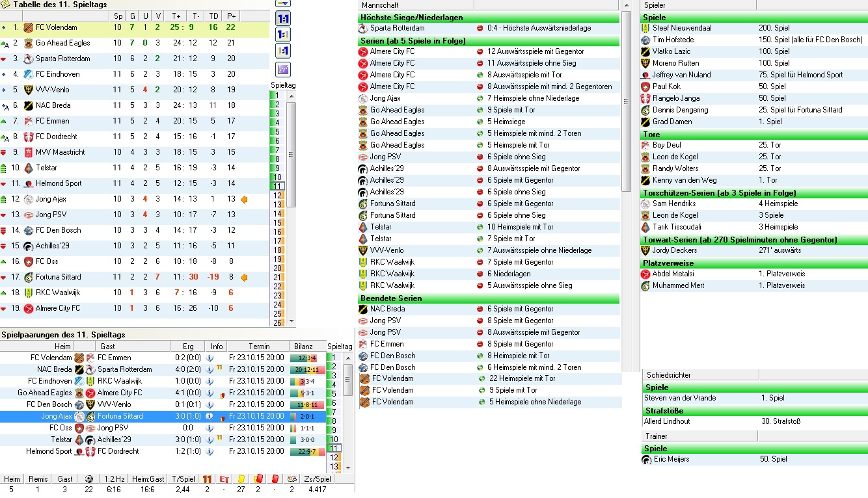Toggle the away table 1:1 button
This screenshot has width=868, height=498.
283,51
